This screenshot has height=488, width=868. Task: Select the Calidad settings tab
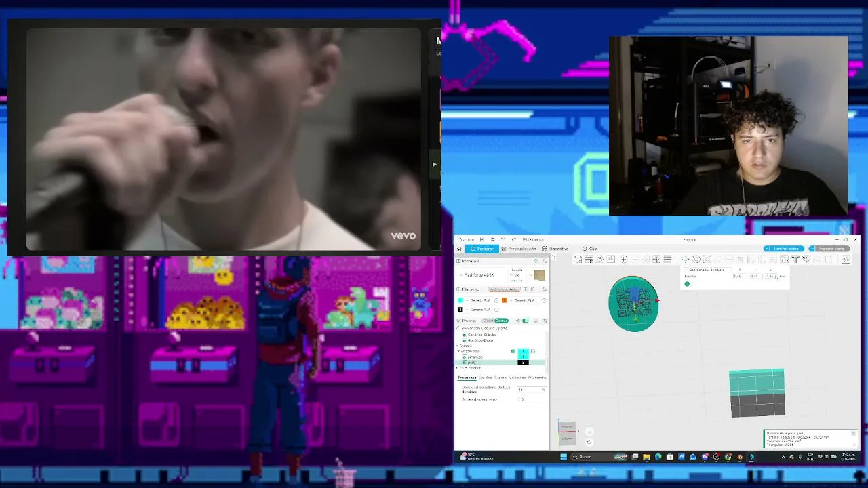[486, 378]
